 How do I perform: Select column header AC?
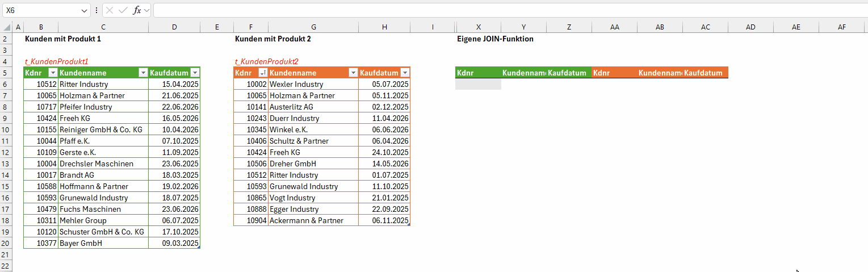point(706,27)
